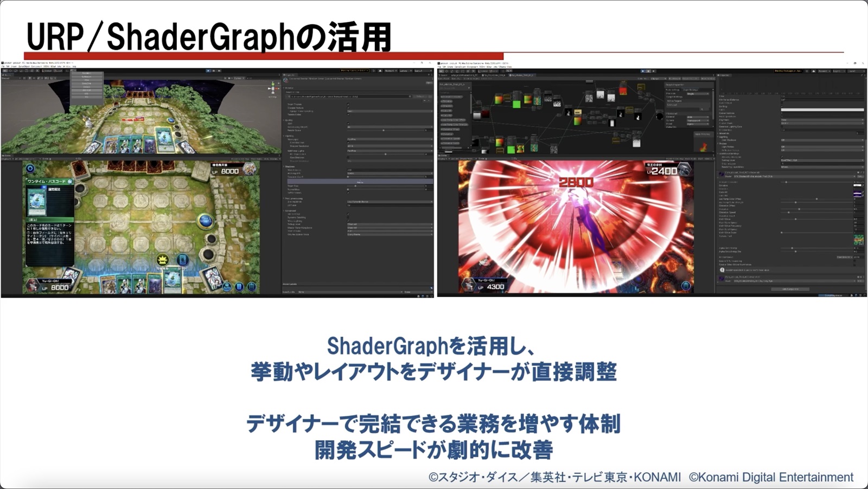
Task: Open Opaque Downsampling dropdown
Action: pyautogui.click(x=390, y=111)
